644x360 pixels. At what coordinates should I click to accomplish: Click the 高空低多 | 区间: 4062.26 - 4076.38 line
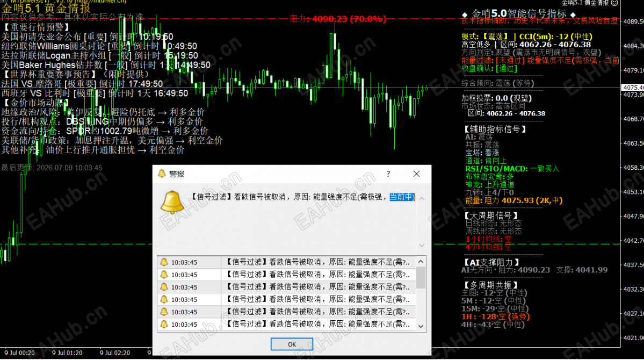click(526, 45)
